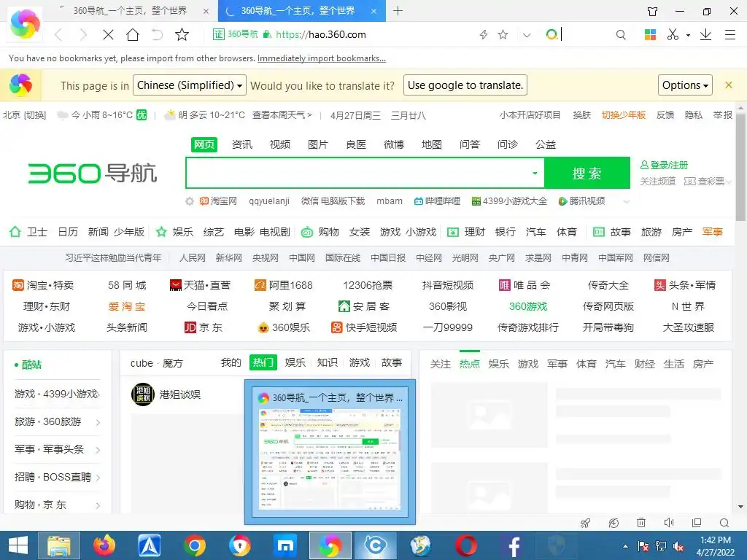Expand 旅游·360旅游 row arrow

(98, 422)
